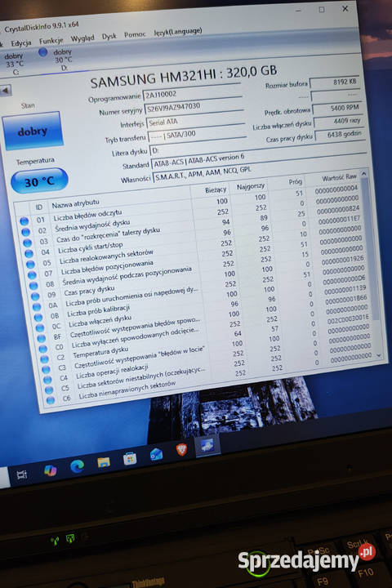The width and height of the screenshot is (392, 588).
Task: Maximize the CrystalDiskInfo window
Action: tap(322, 10)
